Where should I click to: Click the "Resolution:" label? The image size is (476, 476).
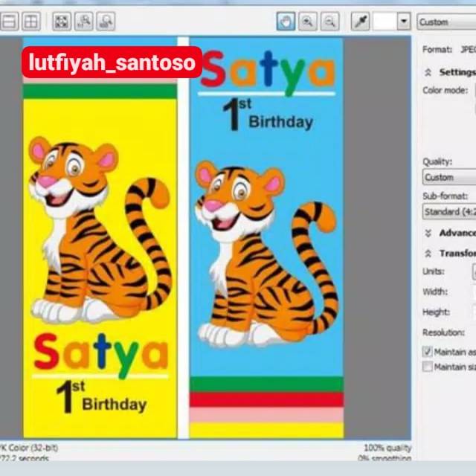point(443,332)
